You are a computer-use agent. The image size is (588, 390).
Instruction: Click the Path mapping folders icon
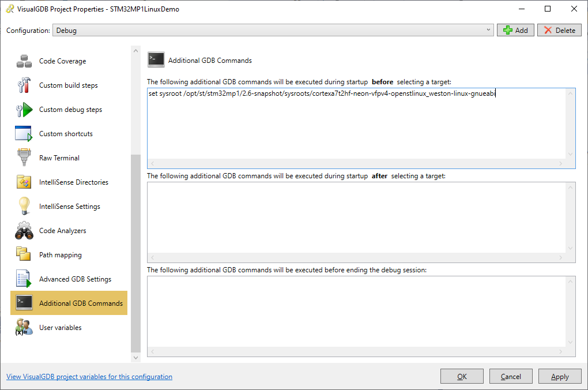(x=23, y=254)
